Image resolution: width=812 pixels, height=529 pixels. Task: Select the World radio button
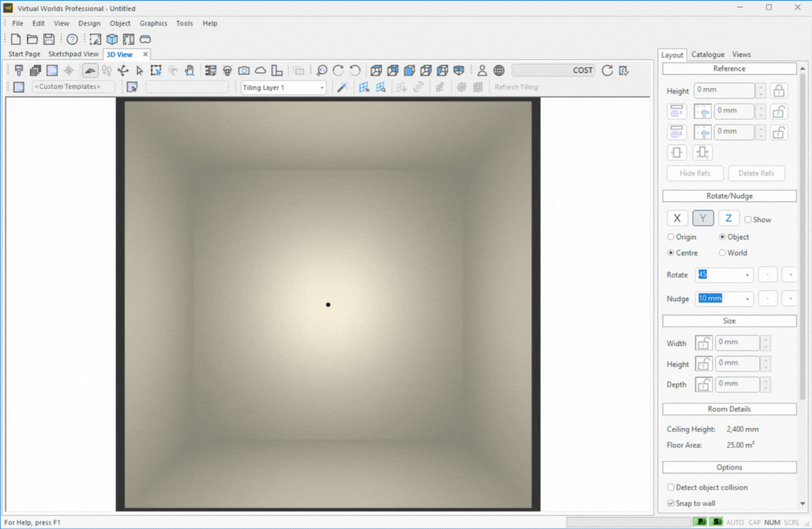point(722,252)
